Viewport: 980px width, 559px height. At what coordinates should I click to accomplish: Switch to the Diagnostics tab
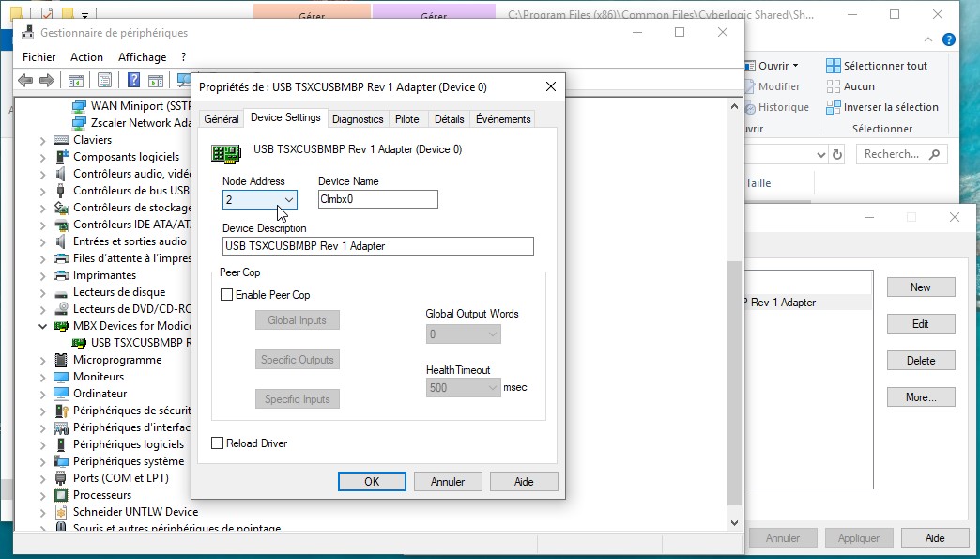358,118
